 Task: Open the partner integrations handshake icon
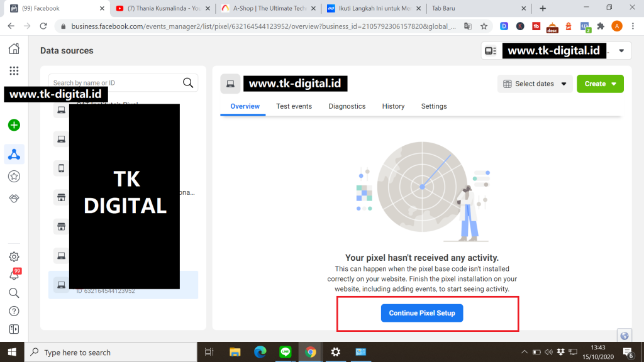click(x=14, y=199)
